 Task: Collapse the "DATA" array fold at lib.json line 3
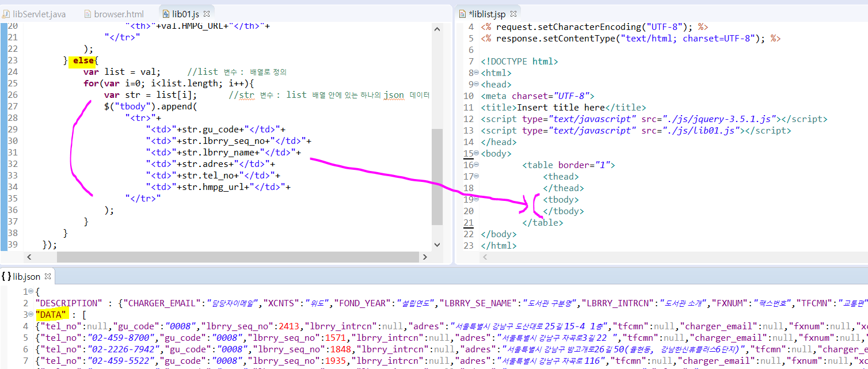[31, 315]
